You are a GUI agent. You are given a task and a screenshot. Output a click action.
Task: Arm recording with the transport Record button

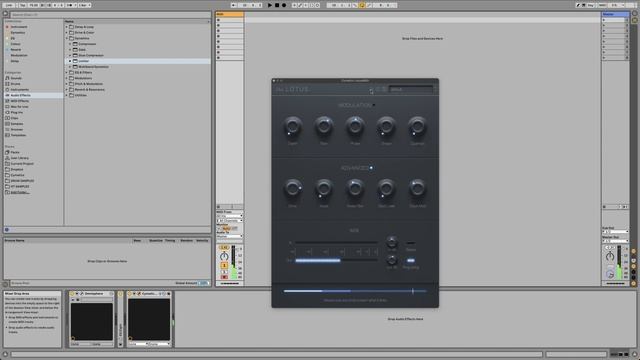[x=284, y=5]
